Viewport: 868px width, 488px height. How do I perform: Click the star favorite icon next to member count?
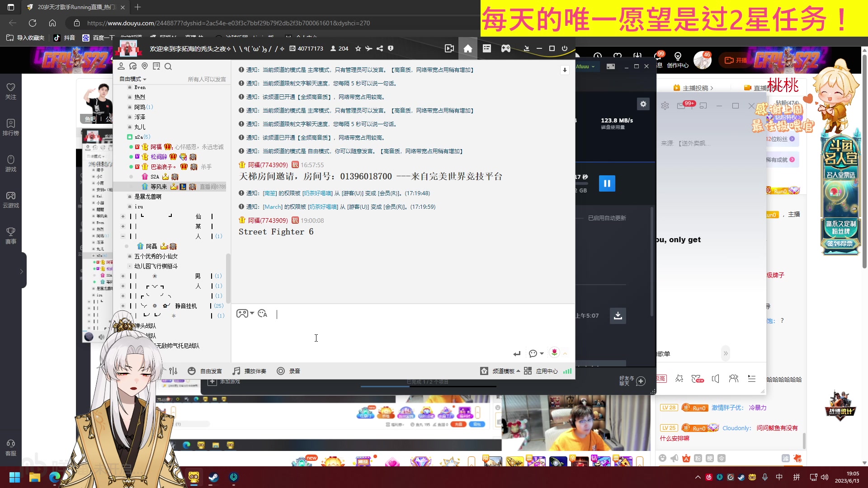pyautogui.click(x=358, y=49)
